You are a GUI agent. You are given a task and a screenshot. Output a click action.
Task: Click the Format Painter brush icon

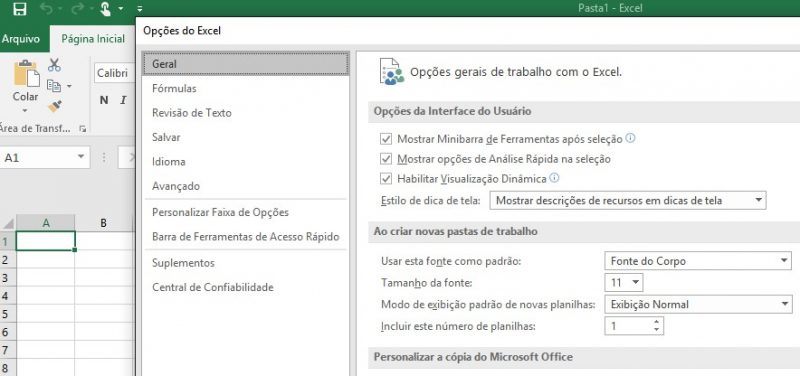(55, 106)
